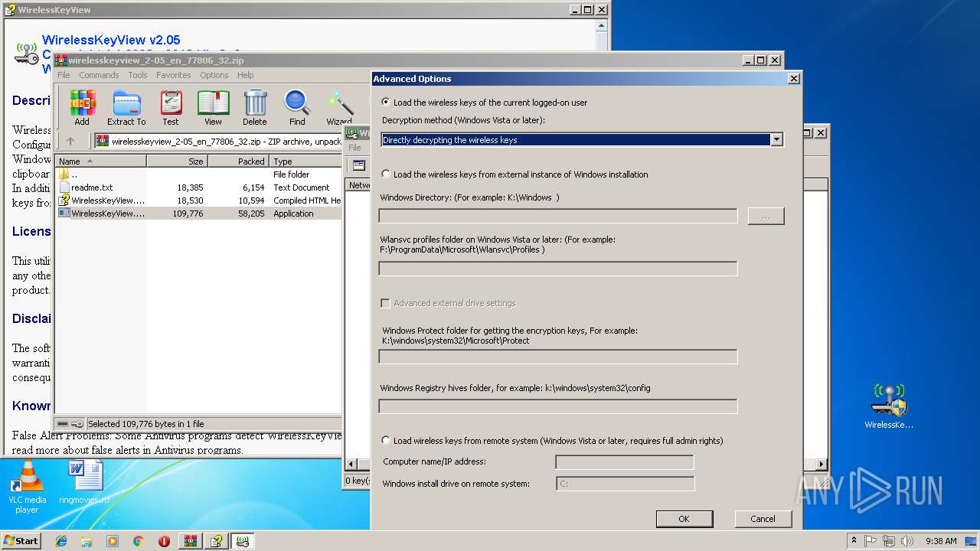Select 'Load the wireless keys from external instance' option
The image size is (980, 551).
[385, 174]
